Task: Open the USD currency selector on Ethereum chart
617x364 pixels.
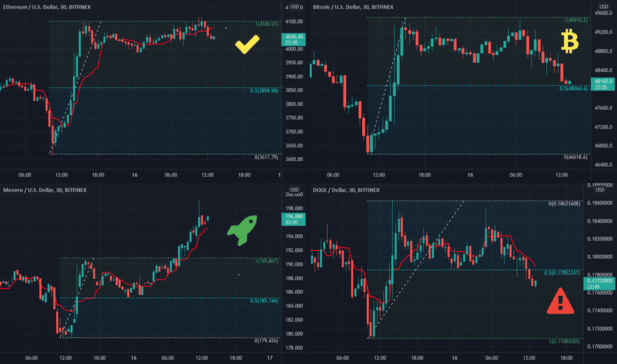Action: 295,7
